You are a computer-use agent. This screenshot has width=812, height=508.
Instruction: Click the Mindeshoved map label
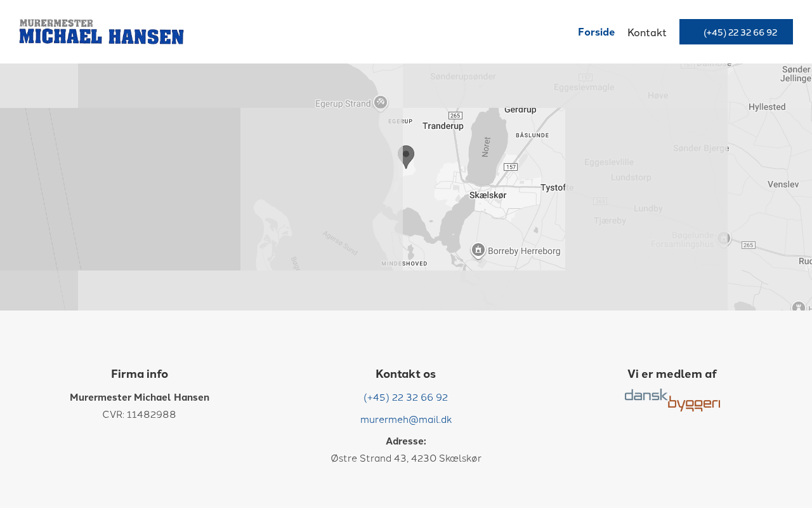click(x=404, y=264)
